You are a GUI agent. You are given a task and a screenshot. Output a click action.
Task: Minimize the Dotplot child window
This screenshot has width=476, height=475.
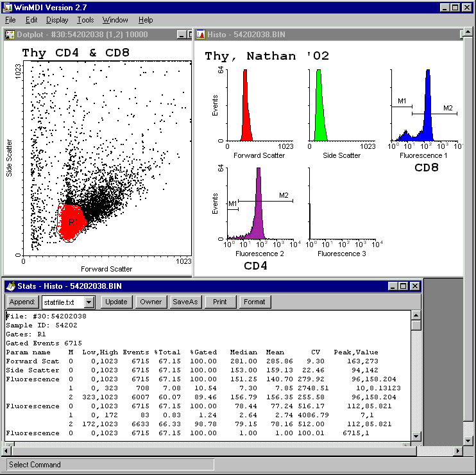pos(181,34)
